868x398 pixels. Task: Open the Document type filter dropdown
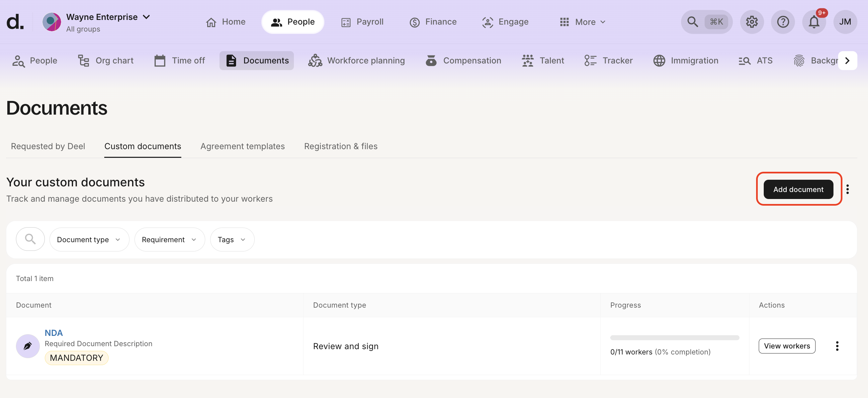[x=89, y=239]
